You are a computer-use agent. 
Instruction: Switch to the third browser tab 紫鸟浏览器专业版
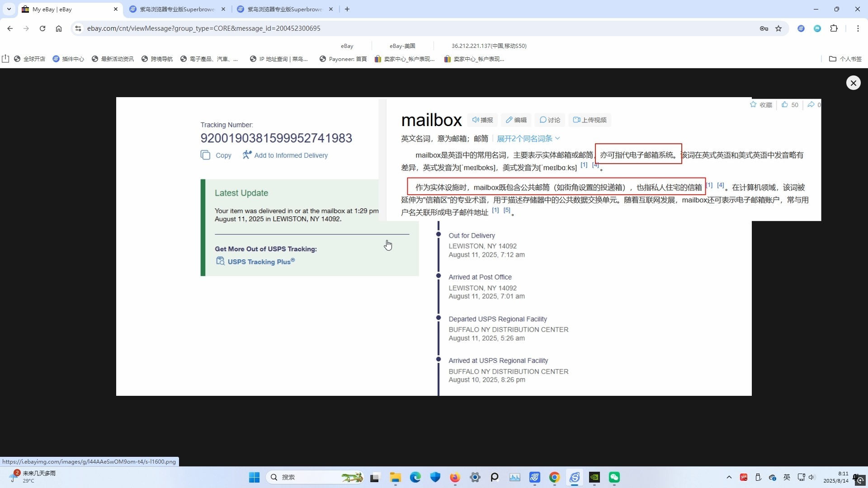tap(285, 9)
